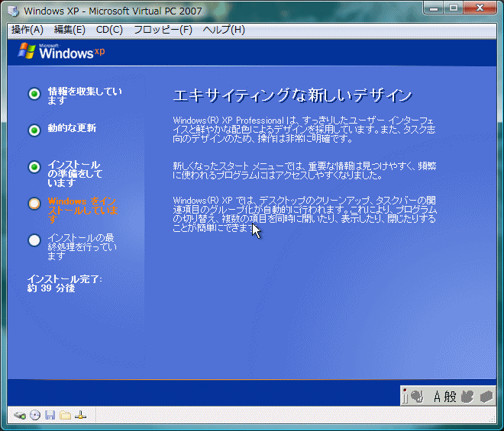This screenshot has height=431, width=504.
Task: Open the 編集(E) menu
Action: click(x=69, y=30)
